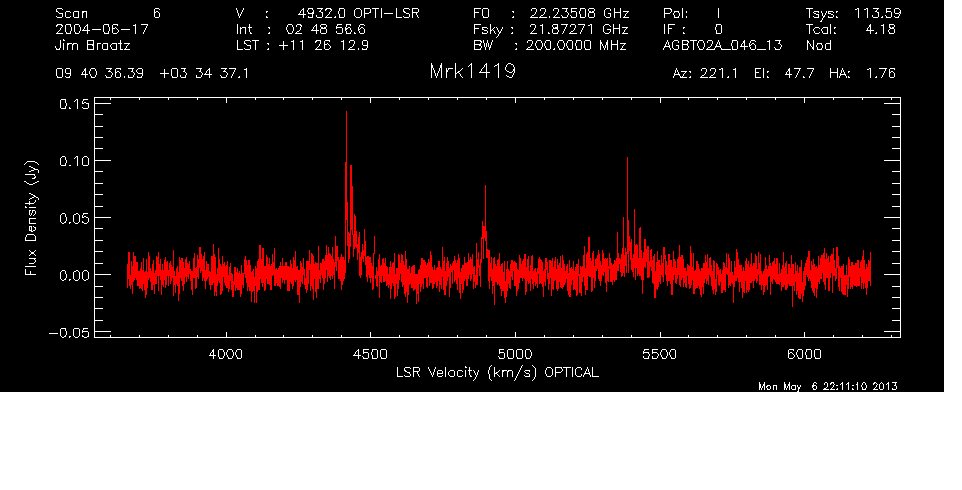Click the 0.05 y-axis tick label
This screenshot has height=490, width=962.
pos(74,218)
